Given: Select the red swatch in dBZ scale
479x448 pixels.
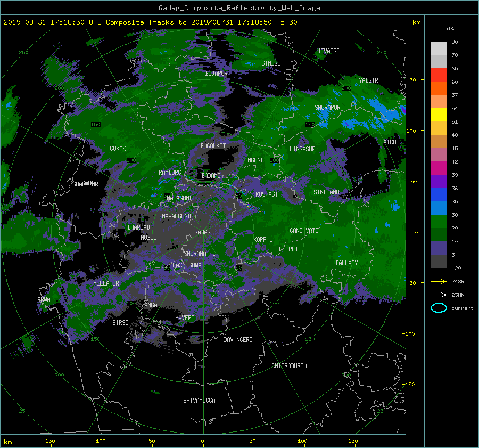Looking at the screenshot, I should (x=439, y=75).
